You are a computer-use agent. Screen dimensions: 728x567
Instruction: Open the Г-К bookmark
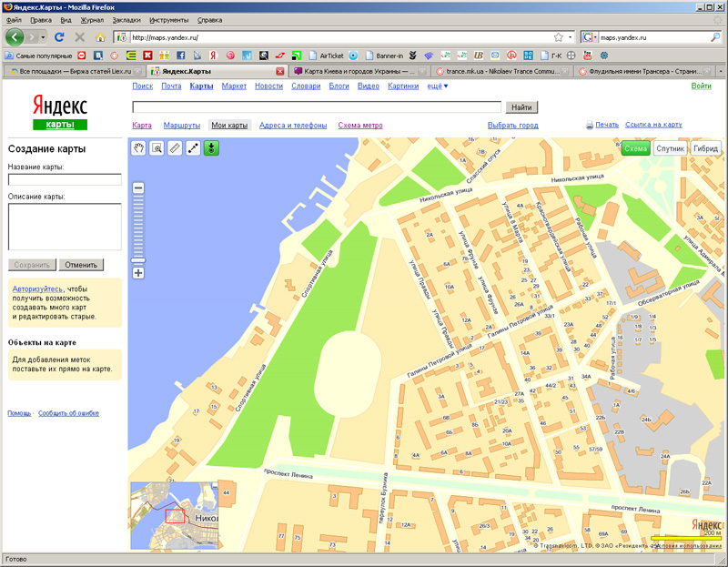(x=551, y=56)
